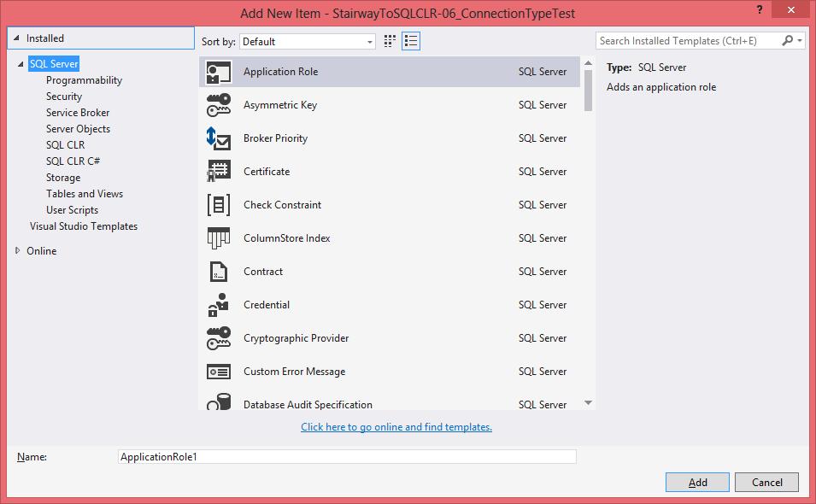Select the Programmability category

(84, 80)
